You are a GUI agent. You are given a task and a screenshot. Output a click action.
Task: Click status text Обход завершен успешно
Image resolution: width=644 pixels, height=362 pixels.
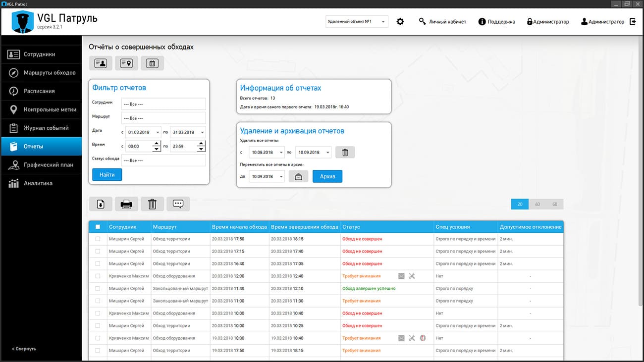point(369,289)
